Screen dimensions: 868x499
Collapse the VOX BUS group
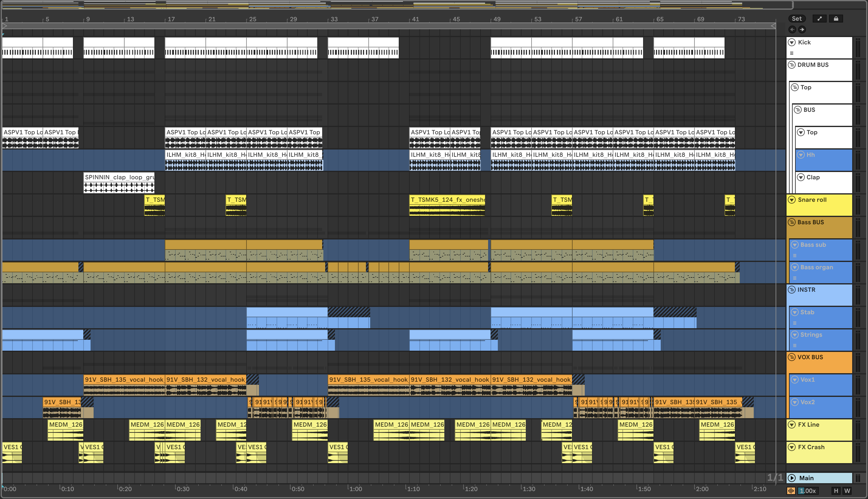(x=792, y=357)
